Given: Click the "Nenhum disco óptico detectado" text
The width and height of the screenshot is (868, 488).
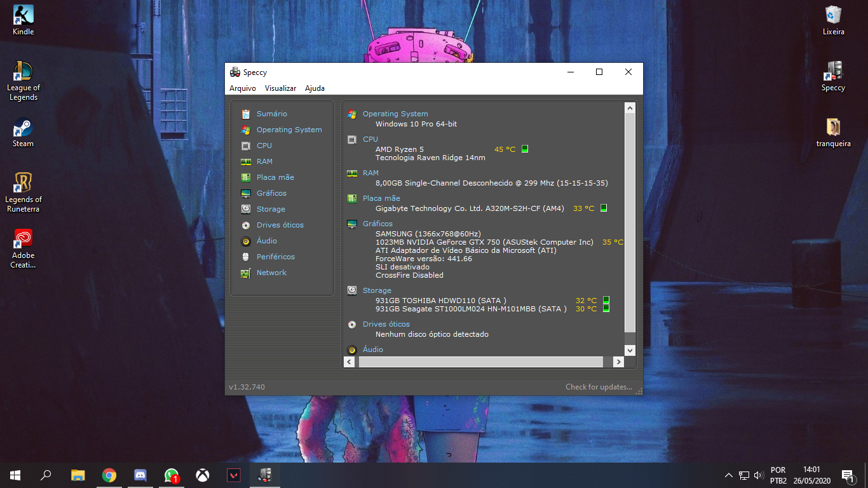Looking at the screenshot, I should click(x=432, y=334).
